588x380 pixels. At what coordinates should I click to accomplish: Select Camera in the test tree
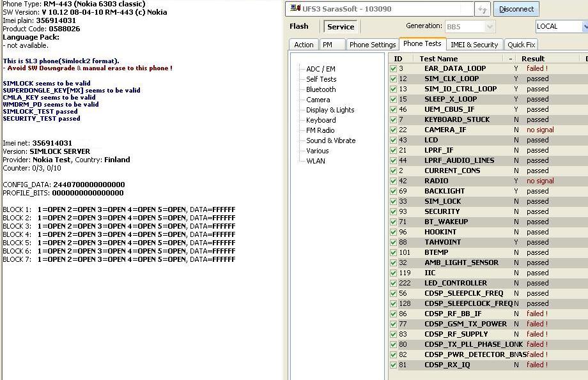pos(318,100)
